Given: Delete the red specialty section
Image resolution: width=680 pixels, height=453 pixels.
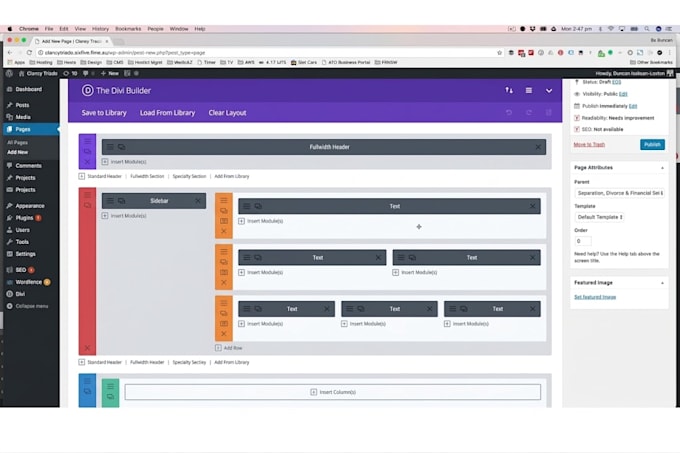Looking at the screenshot, I should (x=87, y=348).
